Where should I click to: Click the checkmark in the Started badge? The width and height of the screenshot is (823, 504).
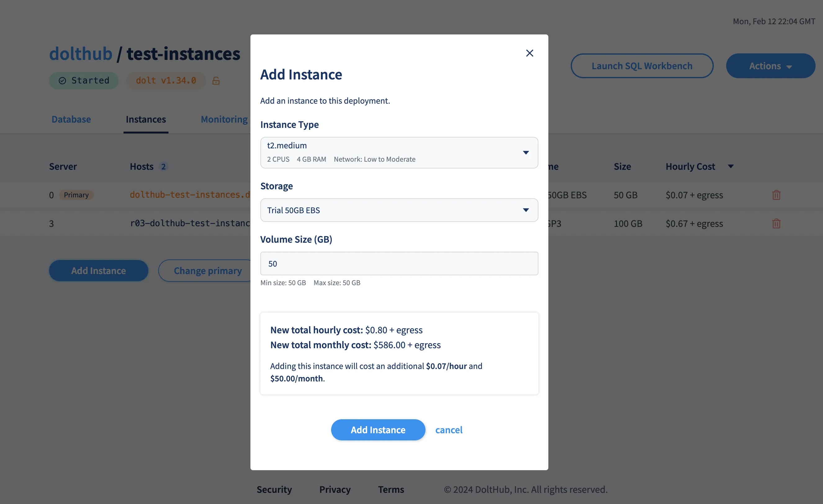tap(62, 80)
